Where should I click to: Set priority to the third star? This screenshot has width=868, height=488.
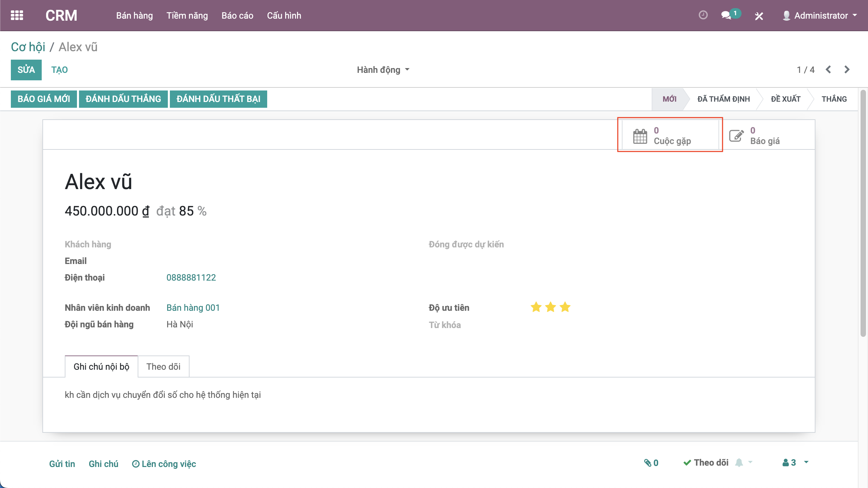click(x=565, y=307)
